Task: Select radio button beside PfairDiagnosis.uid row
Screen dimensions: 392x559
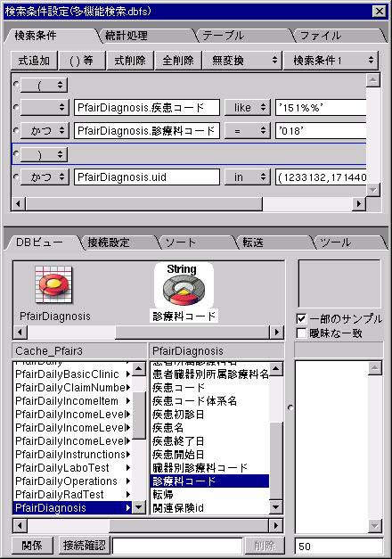Action: click(x=16, y=177)
